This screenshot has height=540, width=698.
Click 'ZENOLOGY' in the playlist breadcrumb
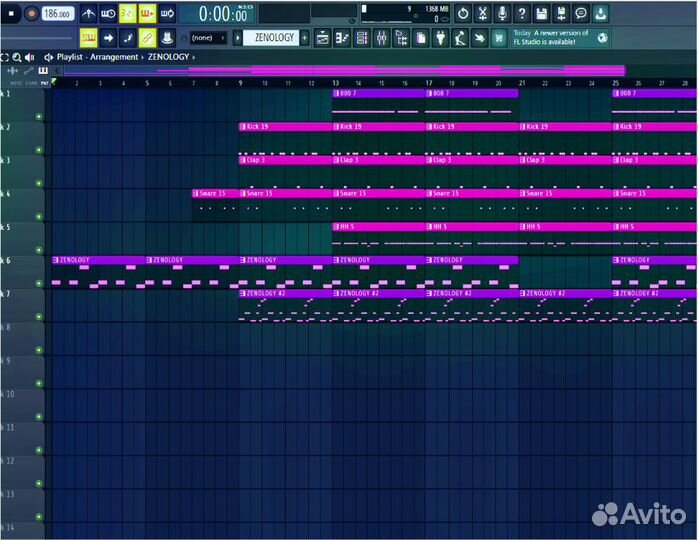(x=168, y=57)
